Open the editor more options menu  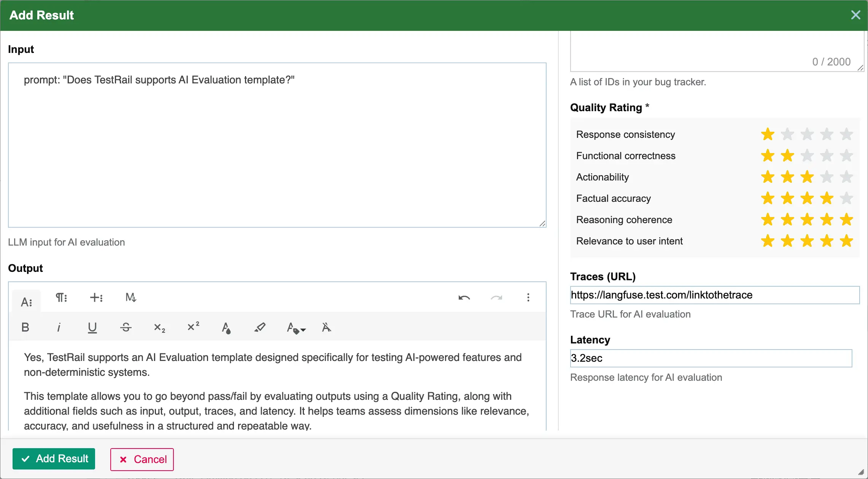pyautogui.click(x=528, y=297)
